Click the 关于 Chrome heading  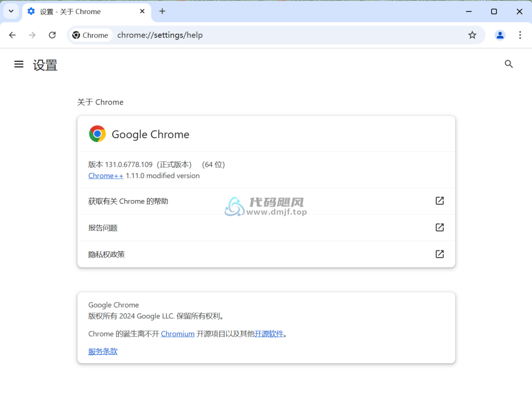click(100, 102)
